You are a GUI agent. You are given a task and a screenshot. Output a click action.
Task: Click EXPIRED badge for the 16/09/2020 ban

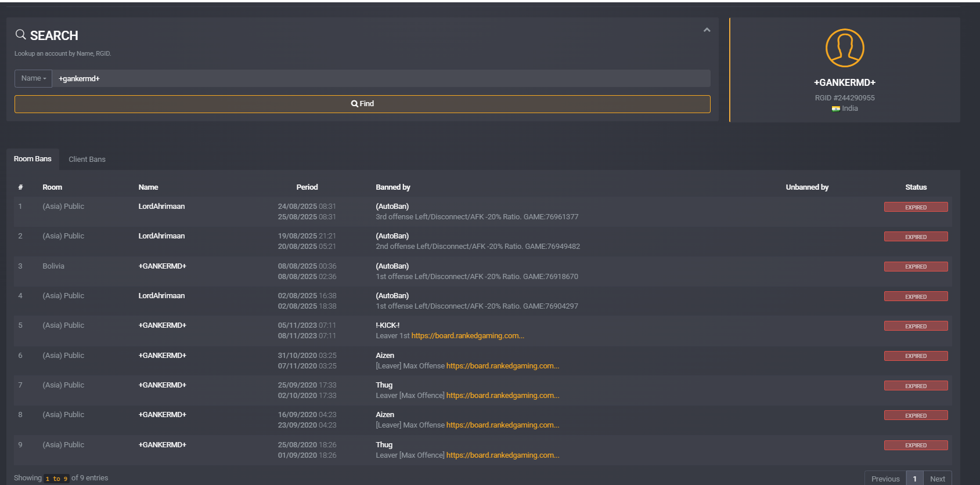point(916,415)
